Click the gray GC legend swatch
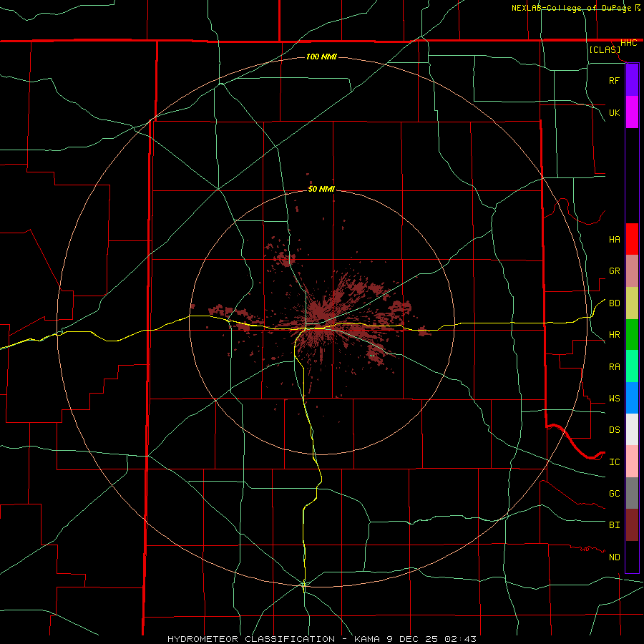 tap(632, 493)
